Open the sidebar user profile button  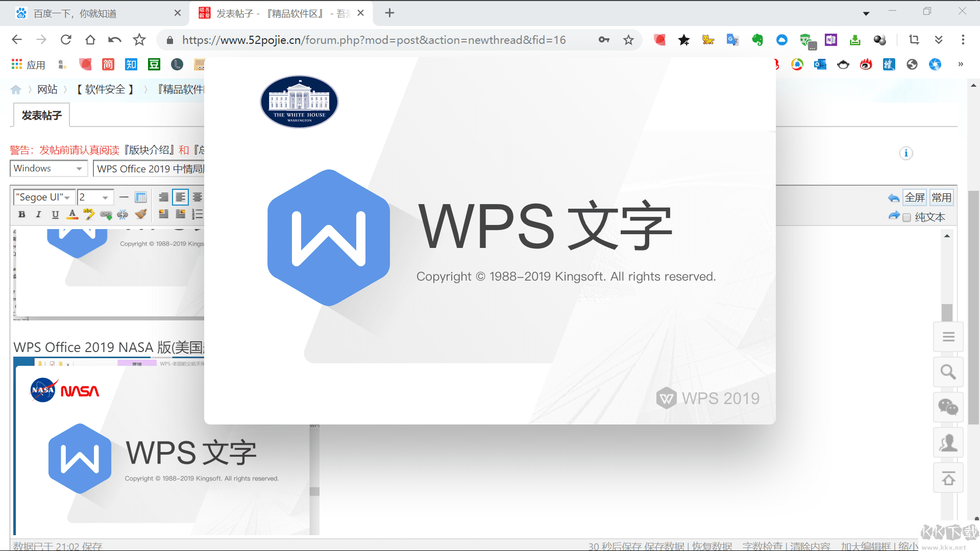(x=948, y=442)
